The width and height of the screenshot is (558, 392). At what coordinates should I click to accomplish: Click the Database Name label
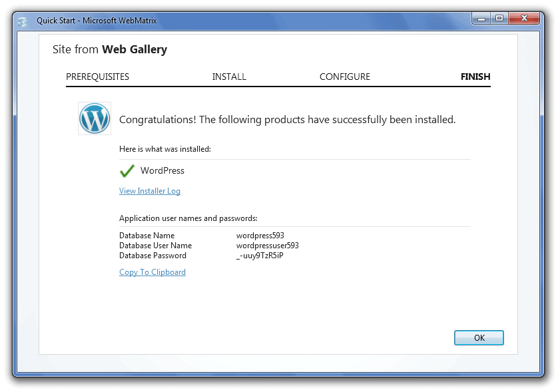point(146,236)
